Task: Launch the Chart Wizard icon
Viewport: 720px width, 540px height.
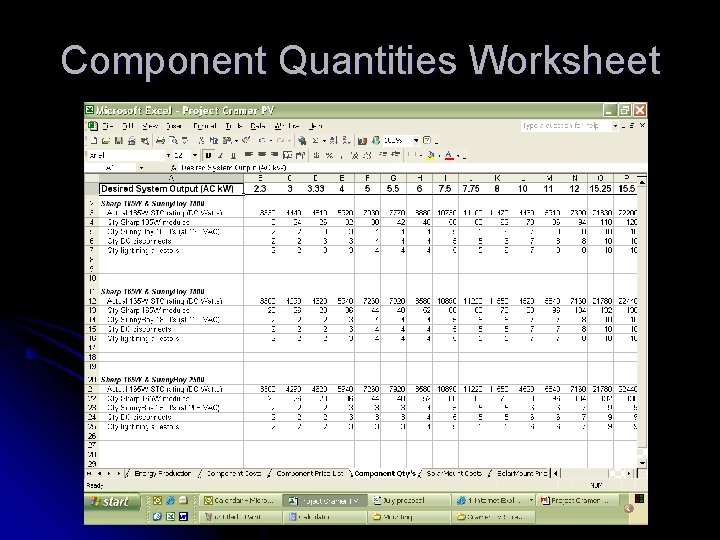Action: 362,141
